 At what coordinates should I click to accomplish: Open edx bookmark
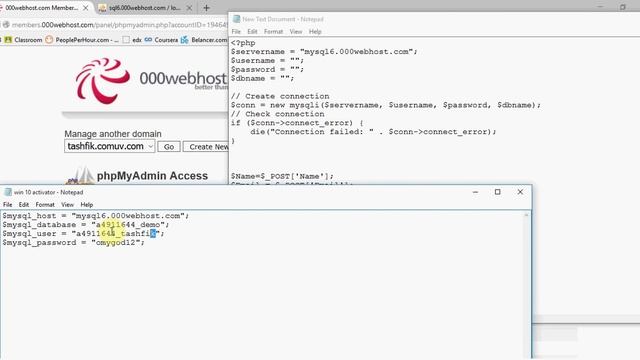pyautogui.click(x=132, y=40)
